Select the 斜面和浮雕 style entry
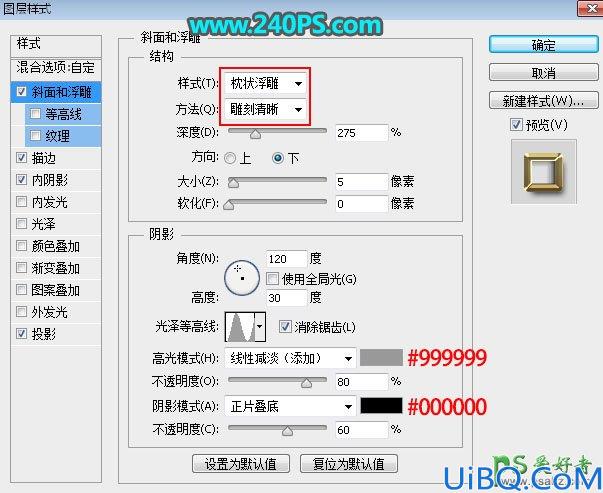The height and width of the screenshot is (493, 603). [x=56, y=92]
